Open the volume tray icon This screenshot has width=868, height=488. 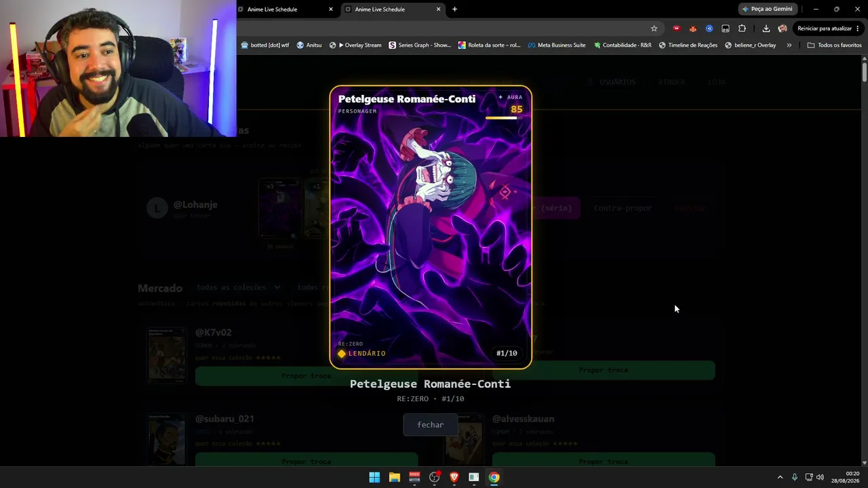coord(820,477)
